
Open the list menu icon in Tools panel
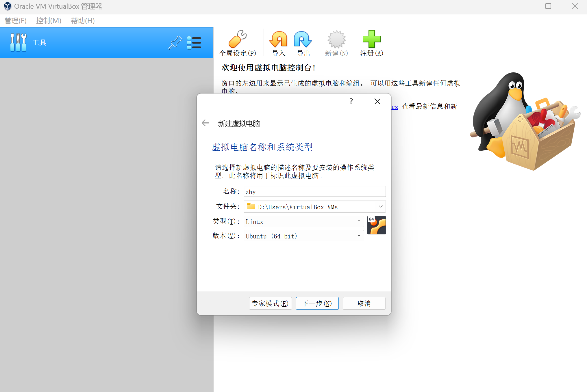[x=194, y=43]
